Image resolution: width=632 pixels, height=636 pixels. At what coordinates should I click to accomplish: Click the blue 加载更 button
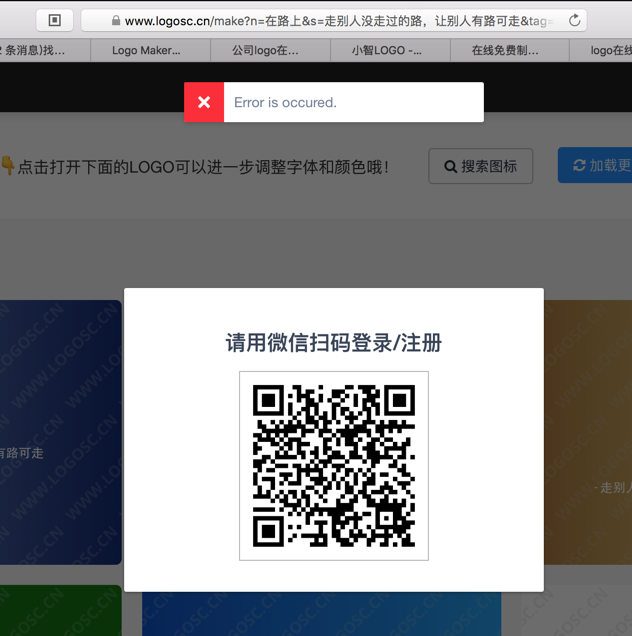[595, 165]
